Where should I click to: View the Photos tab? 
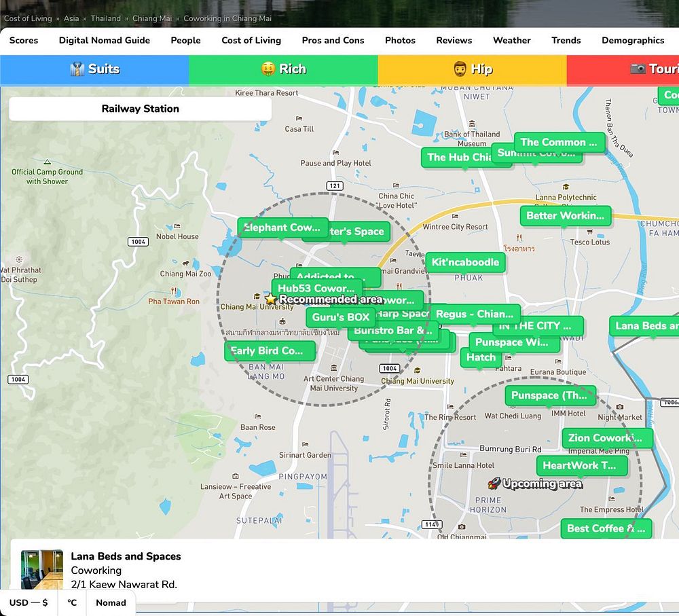click(x=400, y=40)
